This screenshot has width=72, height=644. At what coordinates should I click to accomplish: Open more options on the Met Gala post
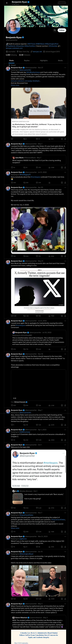[65, 144]
